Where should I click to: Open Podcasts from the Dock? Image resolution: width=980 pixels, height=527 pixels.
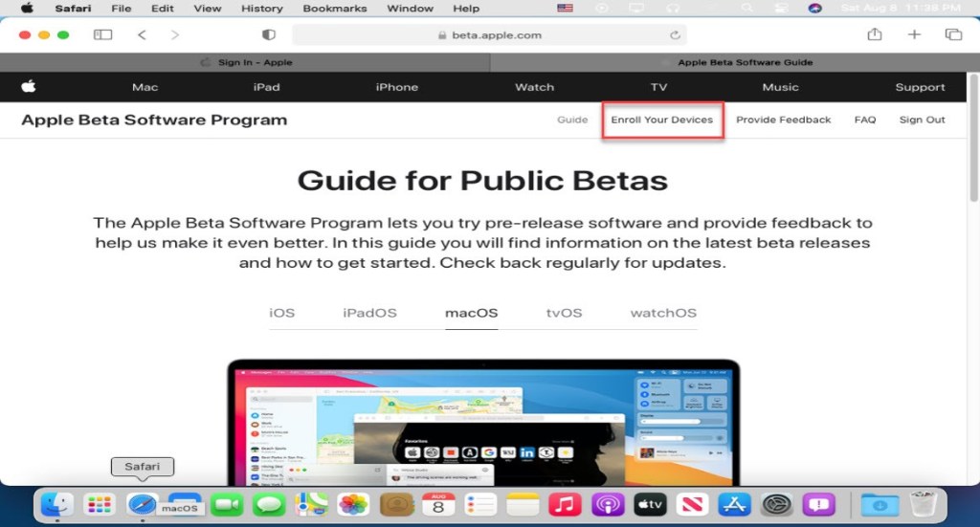(x=608, y=504)
